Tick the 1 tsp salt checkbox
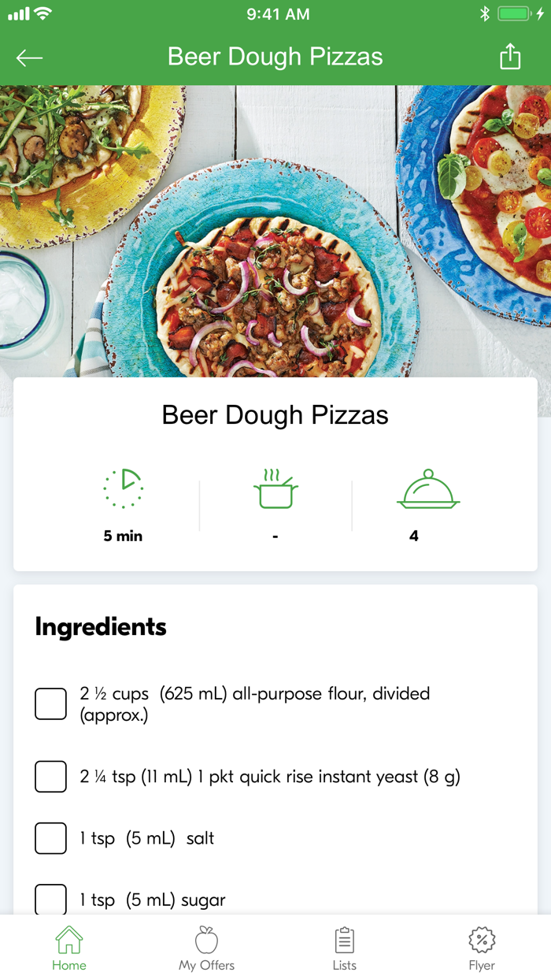 point(50,838)
